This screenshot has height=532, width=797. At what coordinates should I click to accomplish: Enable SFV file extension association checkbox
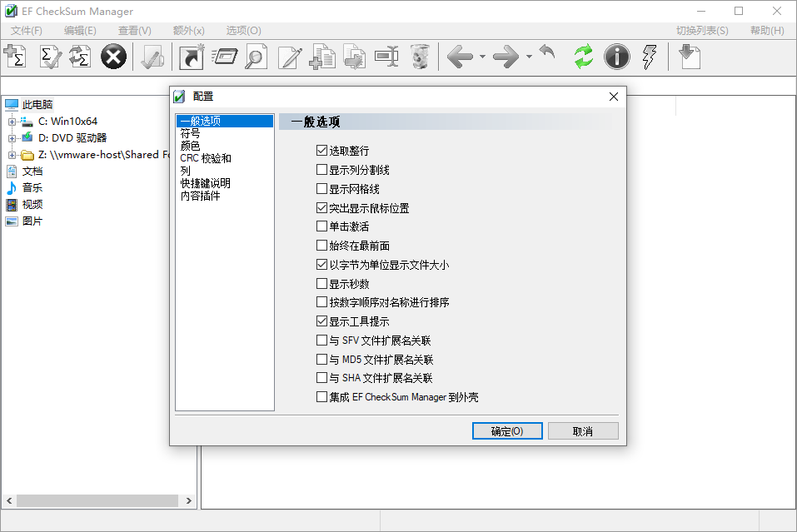[321, 340]
